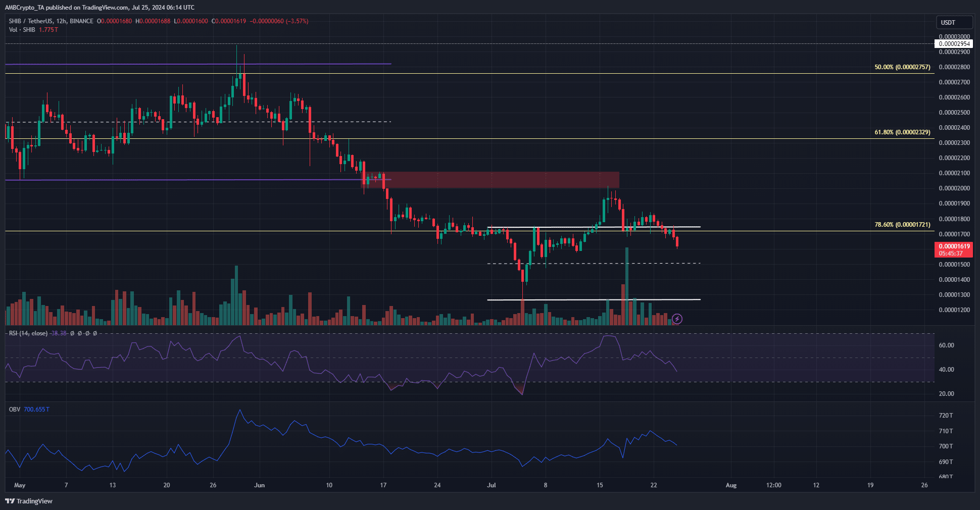Screen dimensions: 980x510
Task: Select the RSI (14, close) indicator label
Action: click(x=28, y=333)
